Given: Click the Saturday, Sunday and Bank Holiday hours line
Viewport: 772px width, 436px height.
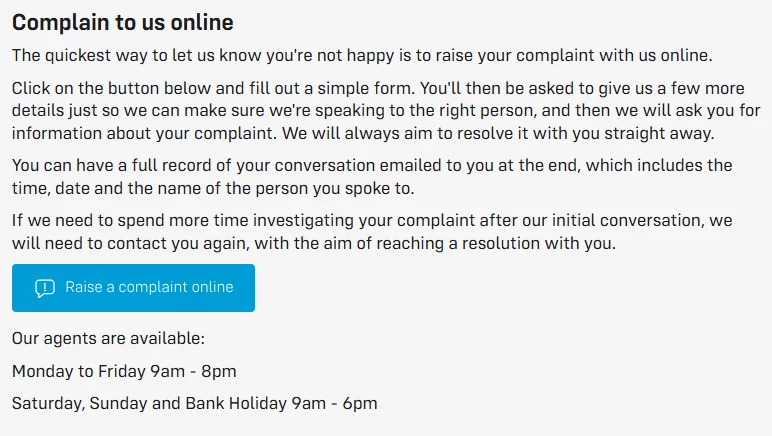Looking at the screenshot, I should pyautogui.click(x=194, y=404).
